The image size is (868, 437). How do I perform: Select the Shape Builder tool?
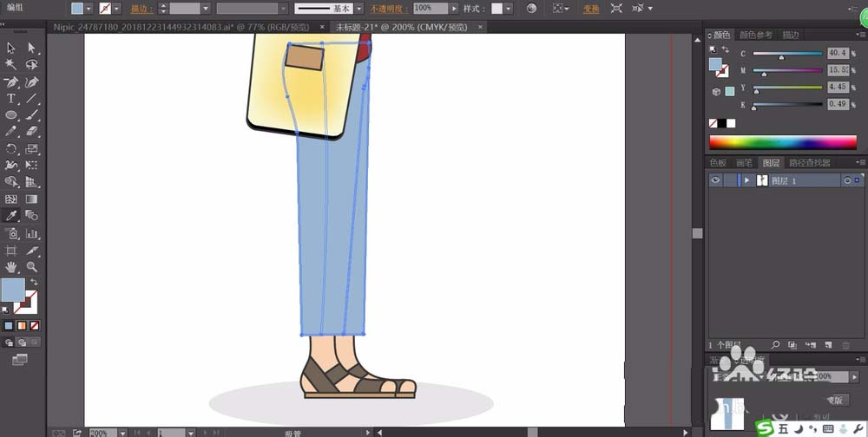tap(10, 181)
